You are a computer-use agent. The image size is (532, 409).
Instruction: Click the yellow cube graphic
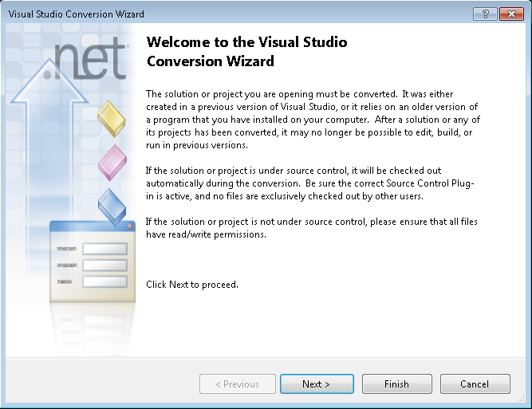point(112,118)
